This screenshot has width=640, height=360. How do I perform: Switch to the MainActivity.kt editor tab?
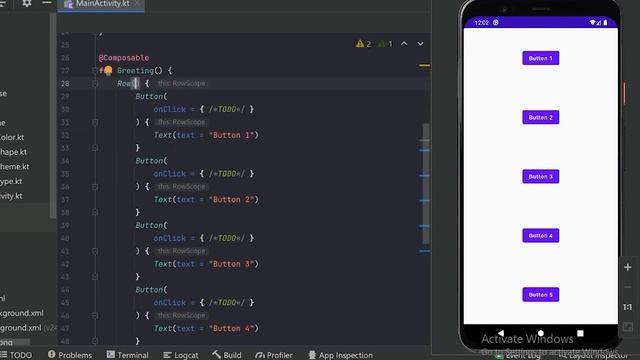click(100, 4)
